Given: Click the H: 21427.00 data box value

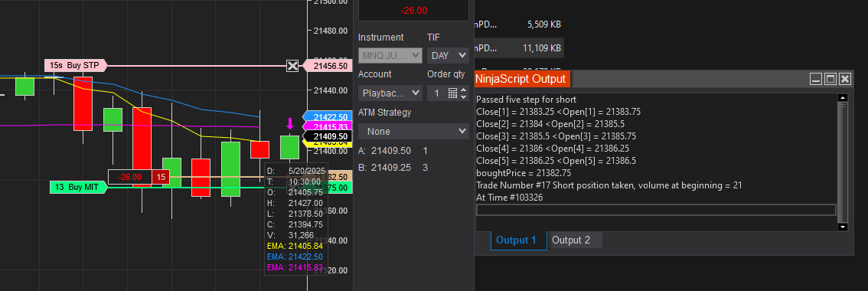Looking at the screenshot, I should (x=305, y=203).
